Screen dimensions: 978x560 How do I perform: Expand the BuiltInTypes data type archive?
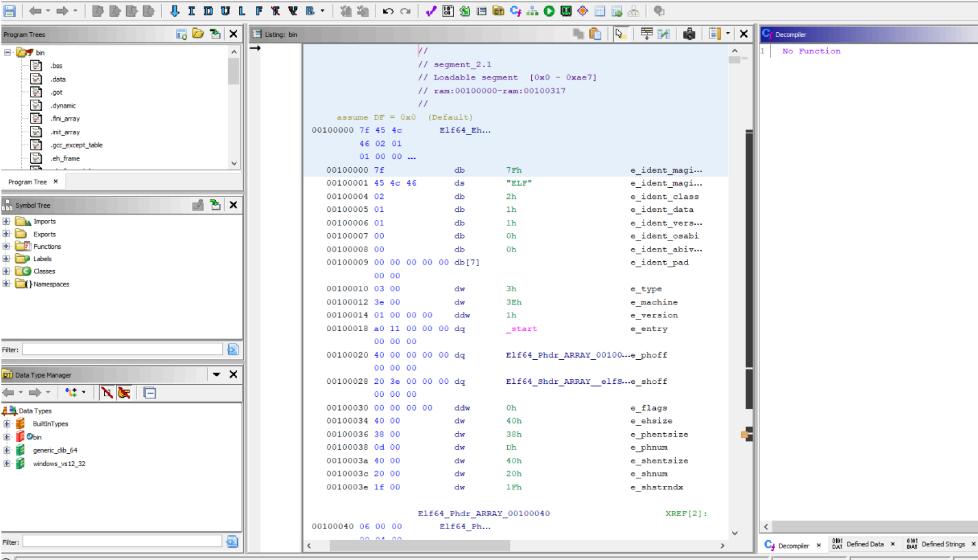click(x=7, y=424)
